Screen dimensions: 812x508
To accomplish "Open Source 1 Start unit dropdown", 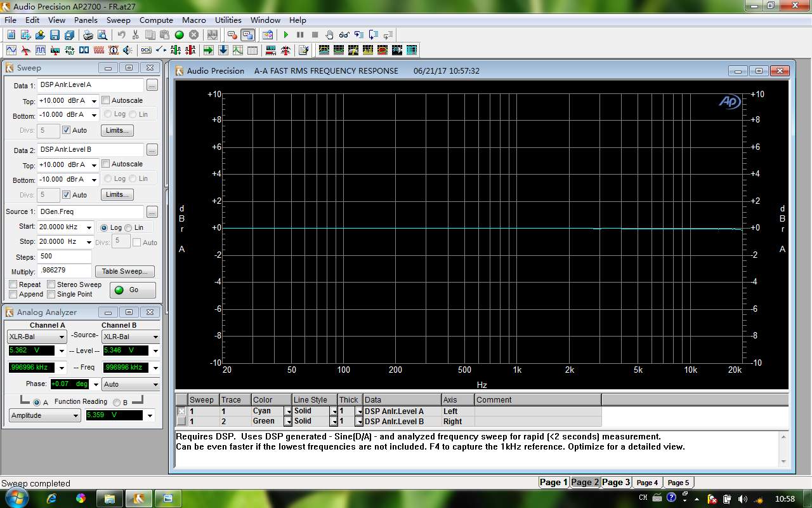I will [89, 227].
